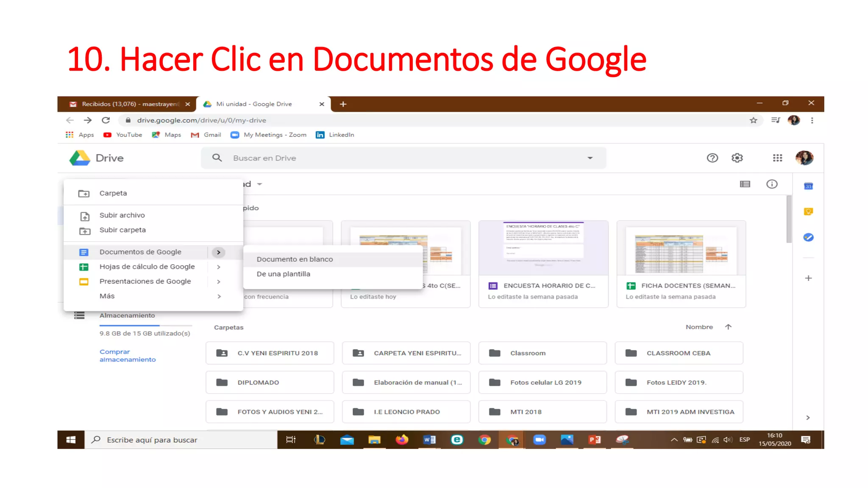Select De una plantilla
This screenshot has width=868, height=488.
click(333, 274)
